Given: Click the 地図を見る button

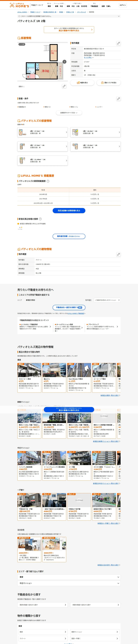Looking at the screenshot, I should pos(82,83).
